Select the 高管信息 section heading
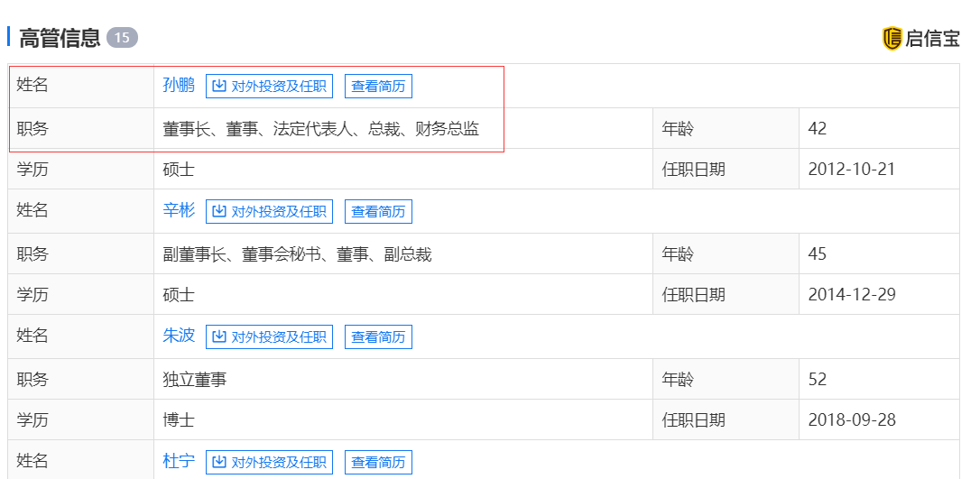980x479 pixels. click(x=60, y=38)
